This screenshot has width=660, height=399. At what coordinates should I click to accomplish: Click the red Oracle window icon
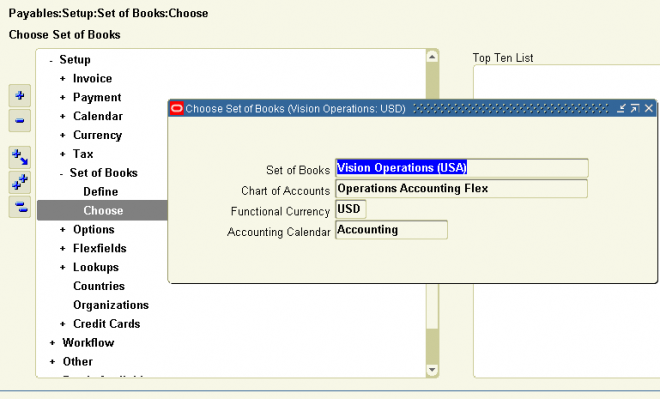click(177, 109)
